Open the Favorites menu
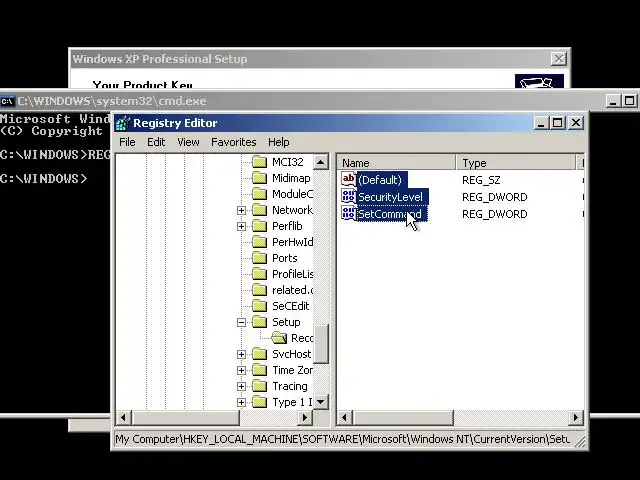 click(x=233, y=142)
